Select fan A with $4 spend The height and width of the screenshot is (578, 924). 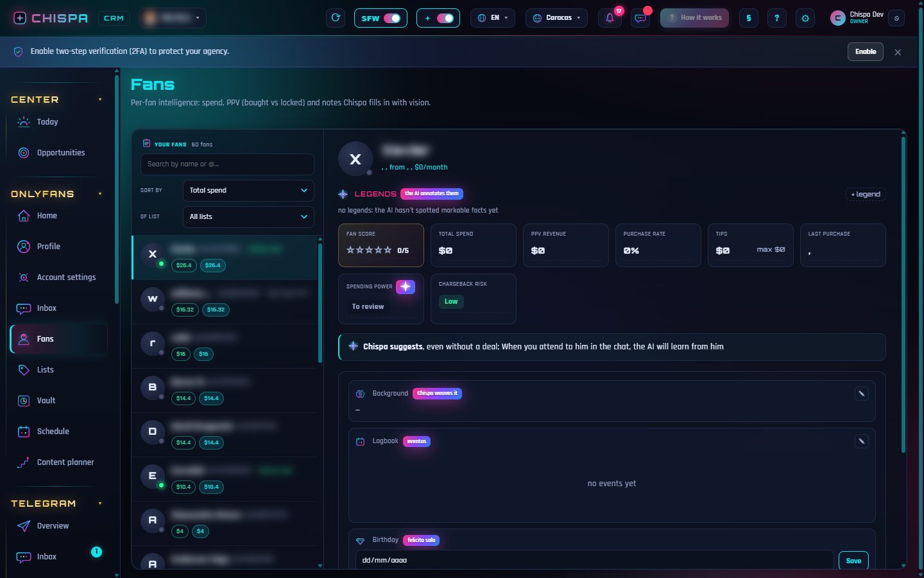coord(225,523)
